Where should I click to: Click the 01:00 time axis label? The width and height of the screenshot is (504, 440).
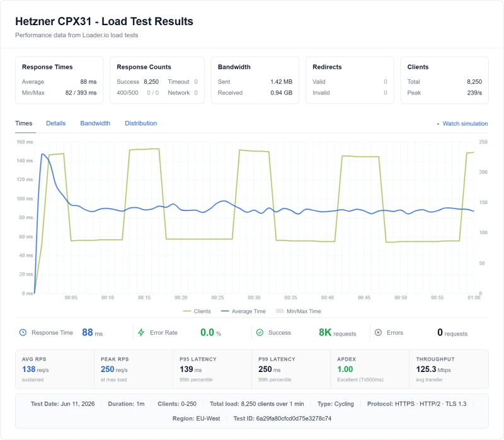[474, 298]
